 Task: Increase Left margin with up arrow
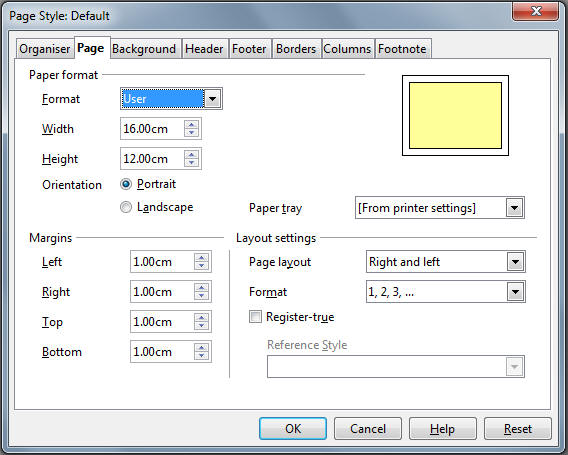click(201, 258)
